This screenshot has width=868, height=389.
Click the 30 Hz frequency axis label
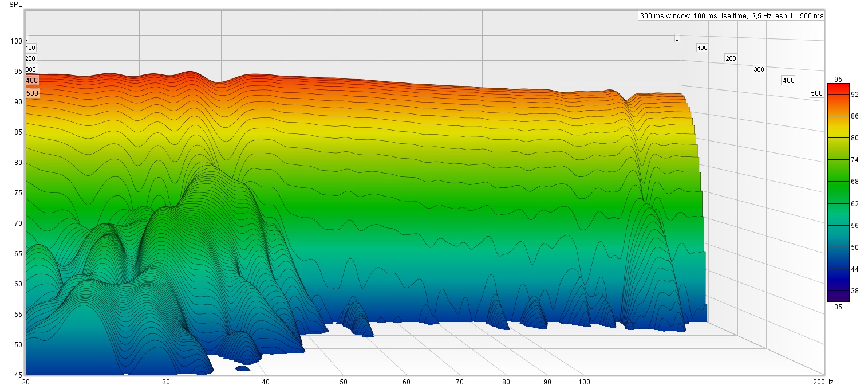[166, 382]
